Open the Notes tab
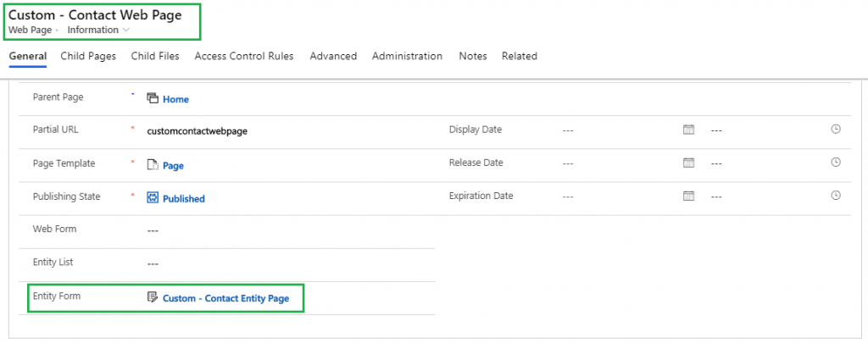The height and width of the screenshot is (343, 868). point(473,56)
